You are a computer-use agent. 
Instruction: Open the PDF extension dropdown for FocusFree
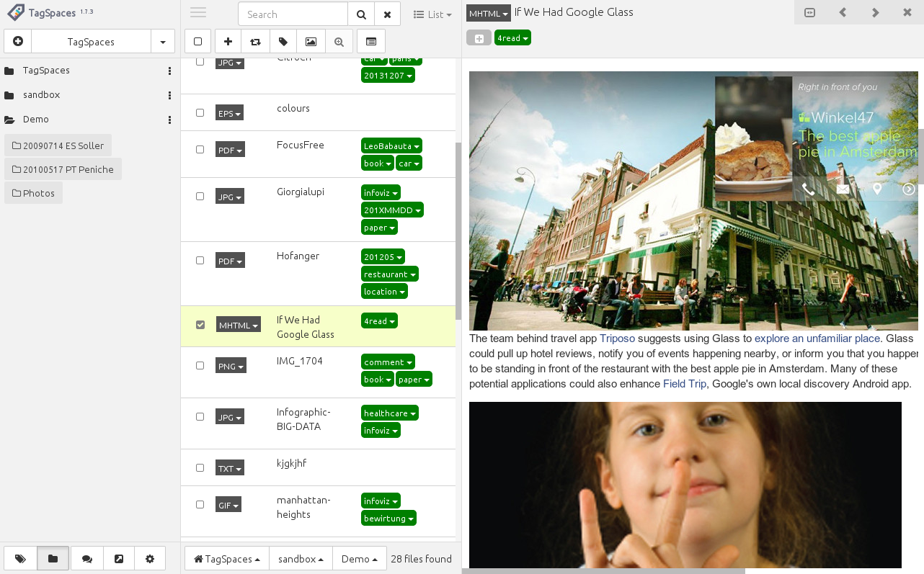(230, 151)
